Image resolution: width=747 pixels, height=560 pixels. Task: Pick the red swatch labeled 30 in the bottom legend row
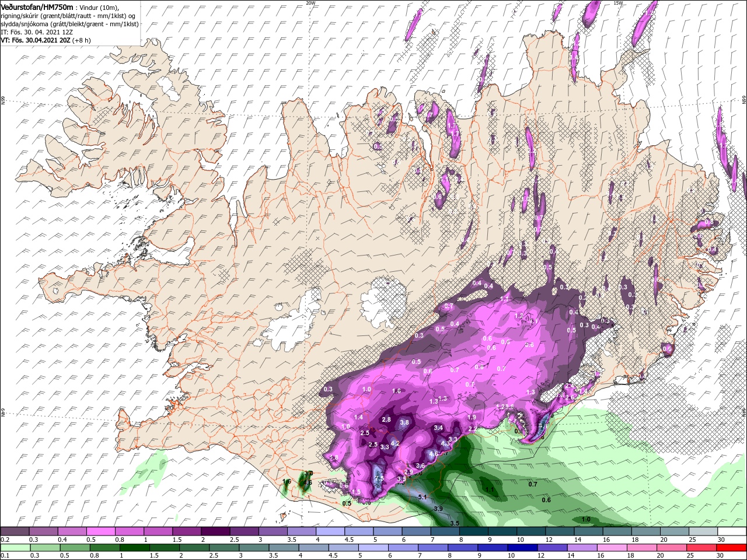pos(731,548)
